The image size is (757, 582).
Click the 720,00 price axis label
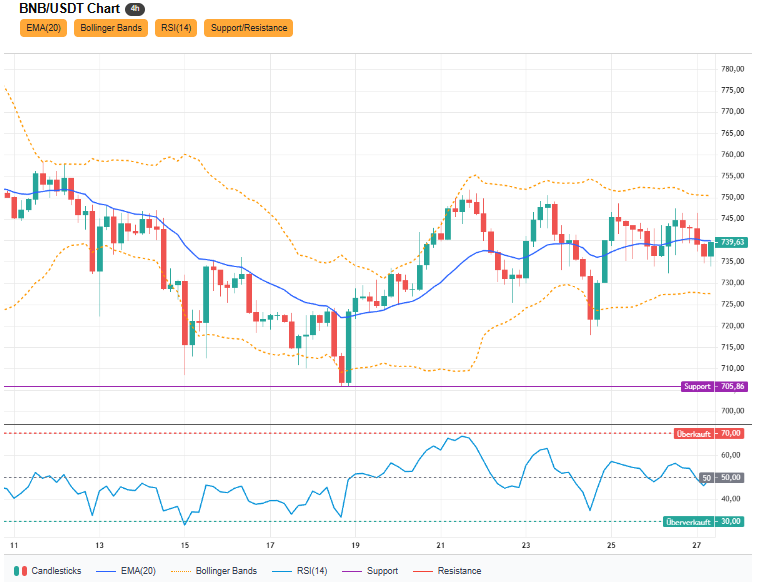tap(732, 326)
